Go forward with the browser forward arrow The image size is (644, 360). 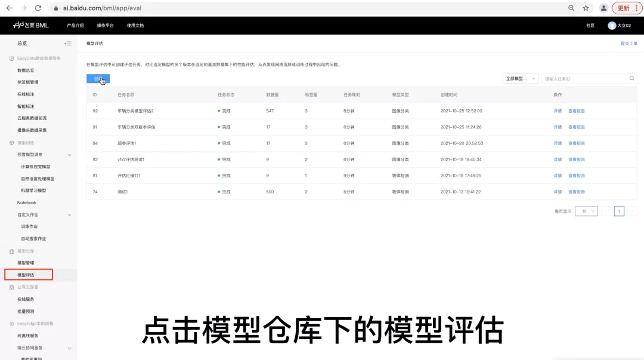coord(23,8)
